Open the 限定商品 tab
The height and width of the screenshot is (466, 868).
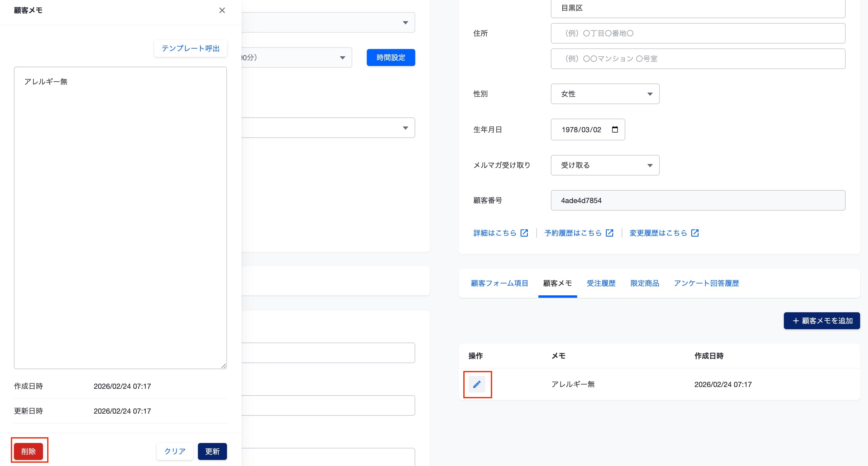tap(645, 283)
